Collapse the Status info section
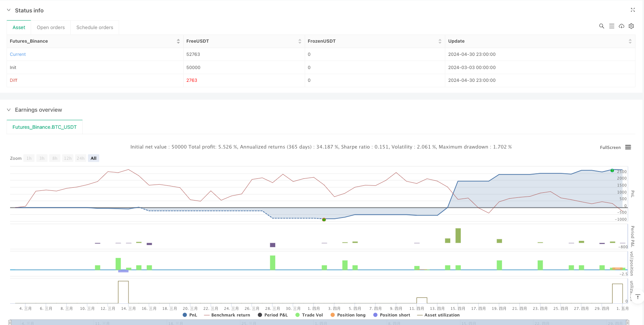This screenshot has width=644, height=325. click(9, 10)
